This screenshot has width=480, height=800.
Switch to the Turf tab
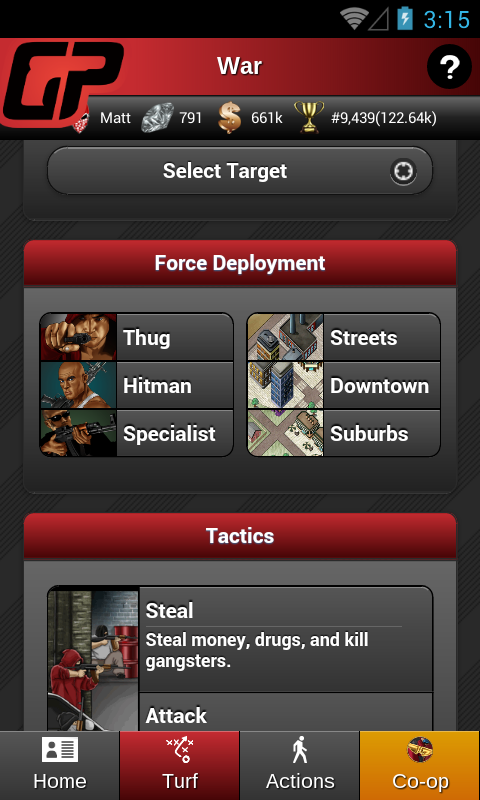(180, 765)
